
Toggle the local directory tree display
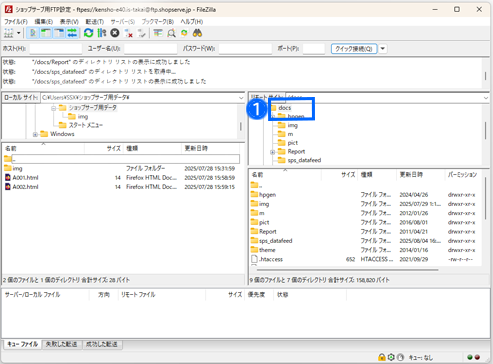click(x=46, y=33)
